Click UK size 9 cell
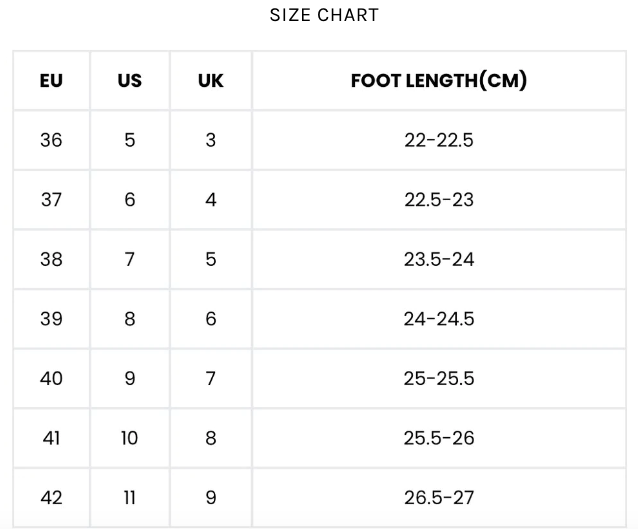Screen dimensions: 638x529 pyautogui.click(x=210, y=497)
